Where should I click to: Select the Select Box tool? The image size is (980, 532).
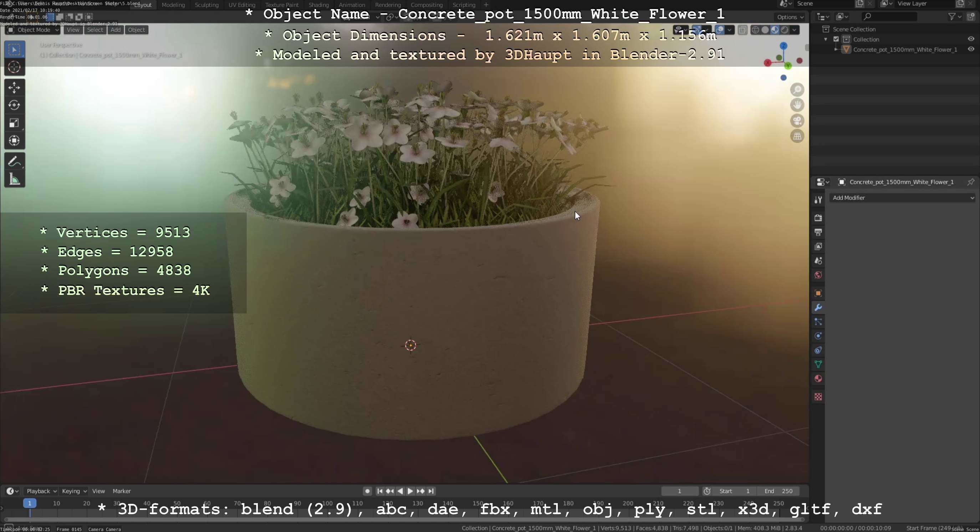coord(15,50)
